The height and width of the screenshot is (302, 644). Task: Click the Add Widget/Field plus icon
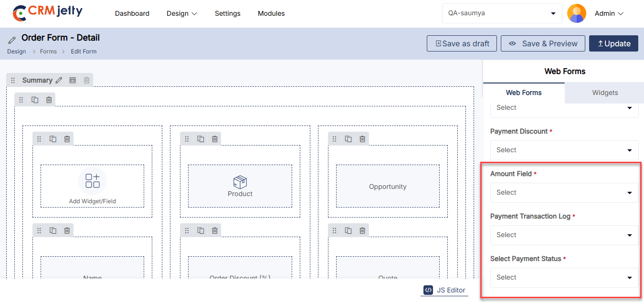click(x=92, y=181)
